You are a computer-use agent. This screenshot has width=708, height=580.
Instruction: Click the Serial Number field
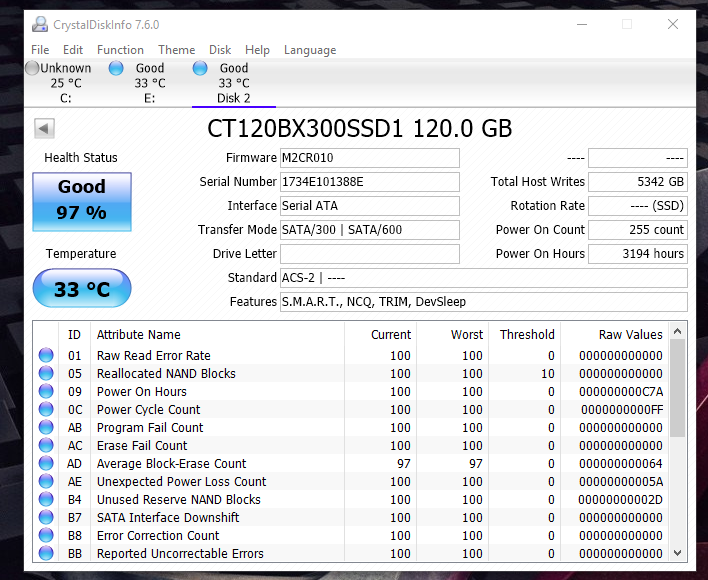pyautogui.click(x=369, y=182)
